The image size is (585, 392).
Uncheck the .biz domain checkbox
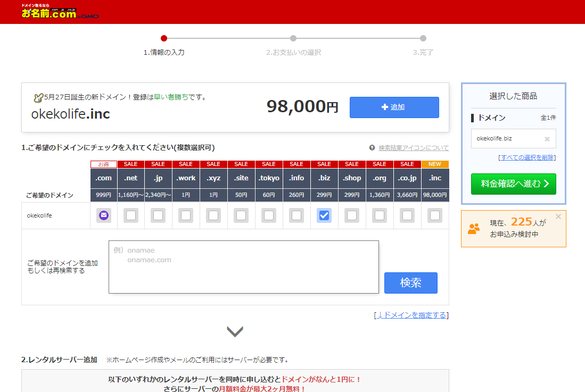click(324, 215)
